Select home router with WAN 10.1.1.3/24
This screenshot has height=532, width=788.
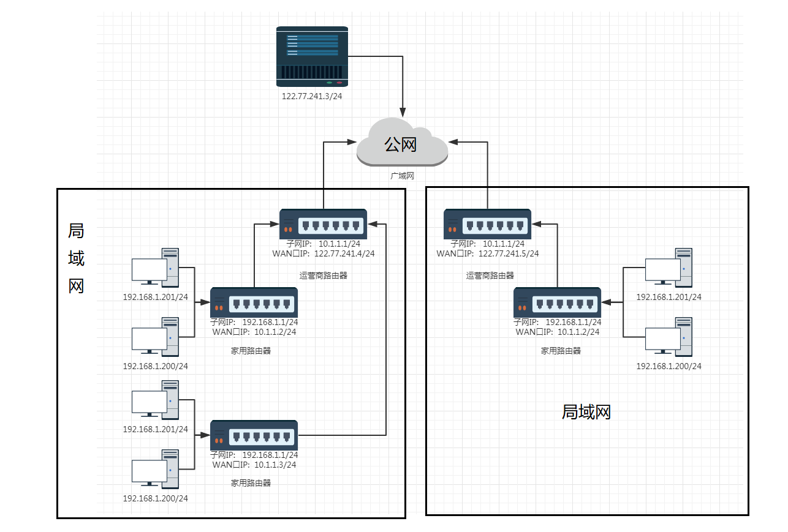coord(254,435)
